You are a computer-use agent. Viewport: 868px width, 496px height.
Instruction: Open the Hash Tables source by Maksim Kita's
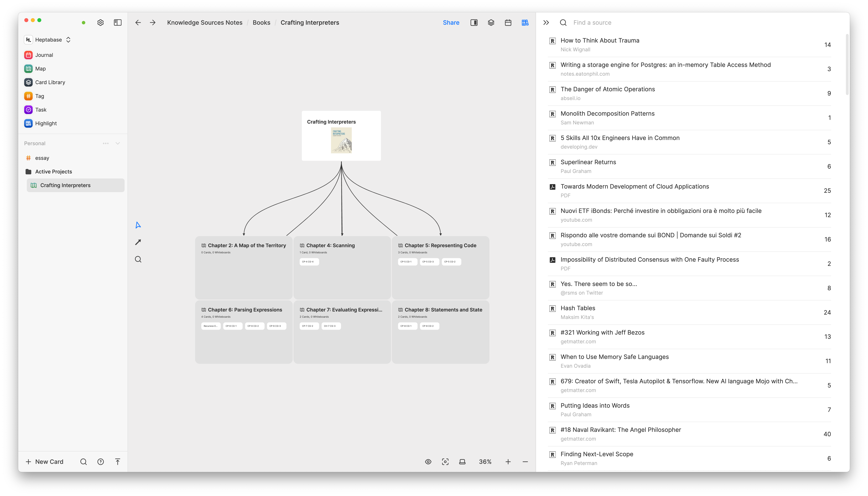(x=577, y=308)
